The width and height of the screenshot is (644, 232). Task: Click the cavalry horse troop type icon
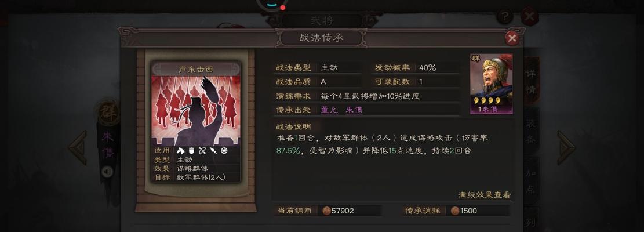[x=180, y=151]
